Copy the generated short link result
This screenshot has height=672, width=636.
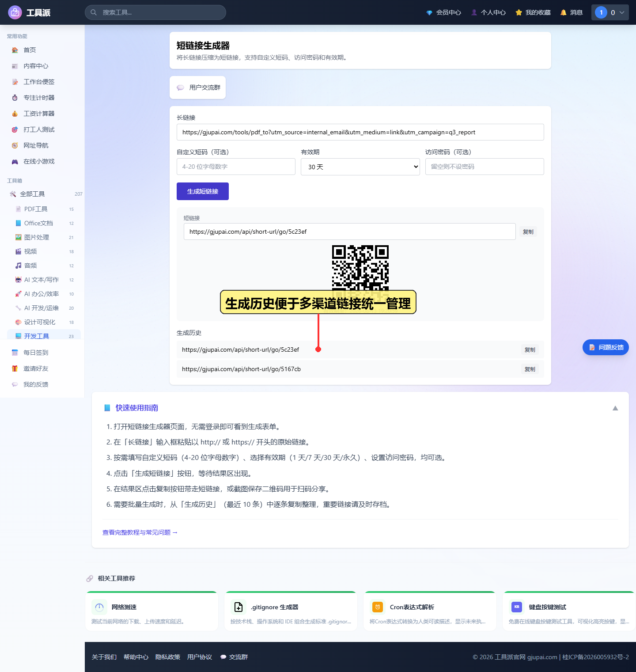click(x=528, y=232)
